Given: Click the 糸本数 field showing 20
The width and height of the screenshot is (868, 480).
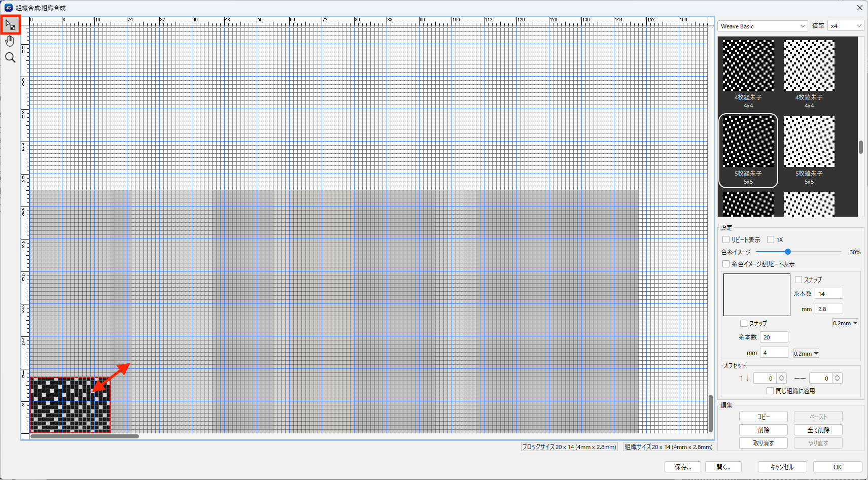Looking at the screenshot, I should tap(774, 337).
